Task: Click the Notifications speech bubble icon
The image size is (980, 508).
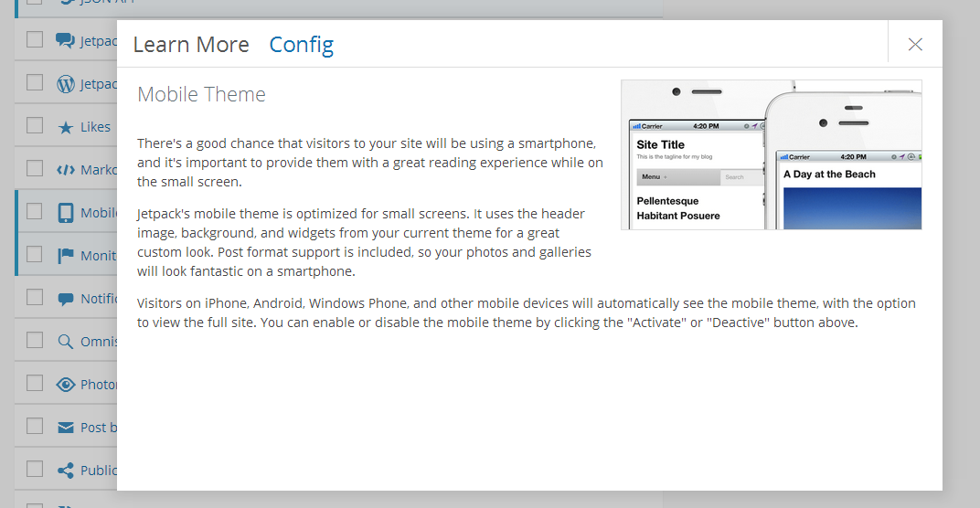Action: click(65, 299)
